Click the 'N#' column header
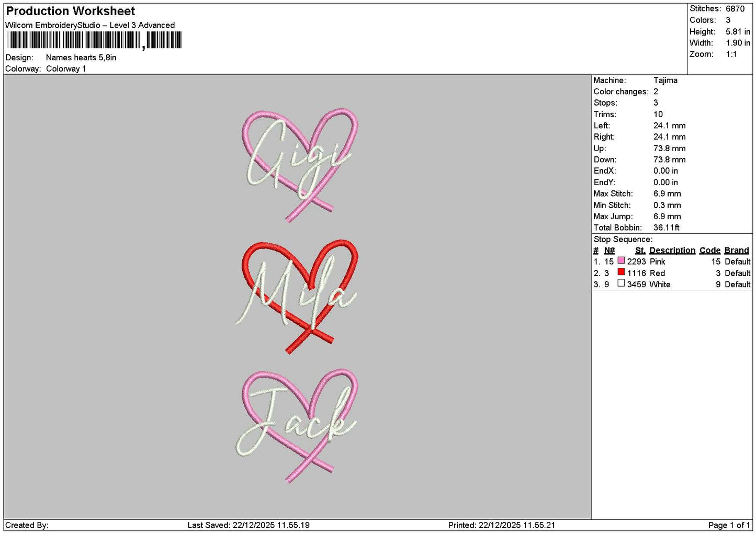 [x=609, y=251]
